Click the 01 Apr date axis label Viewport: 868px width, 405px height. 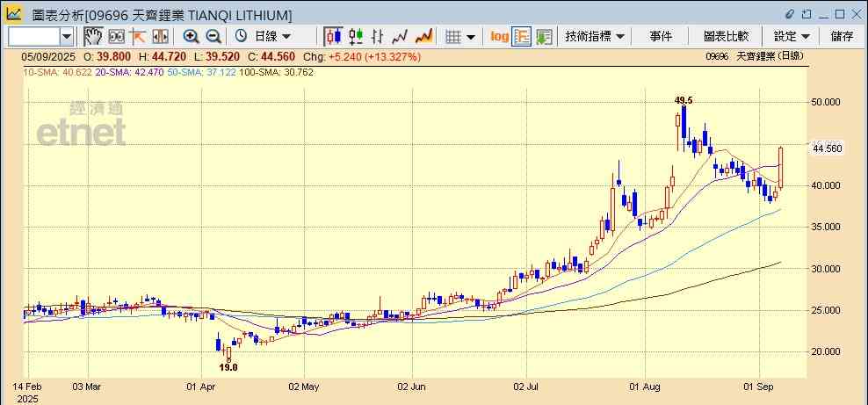(201, 387)
